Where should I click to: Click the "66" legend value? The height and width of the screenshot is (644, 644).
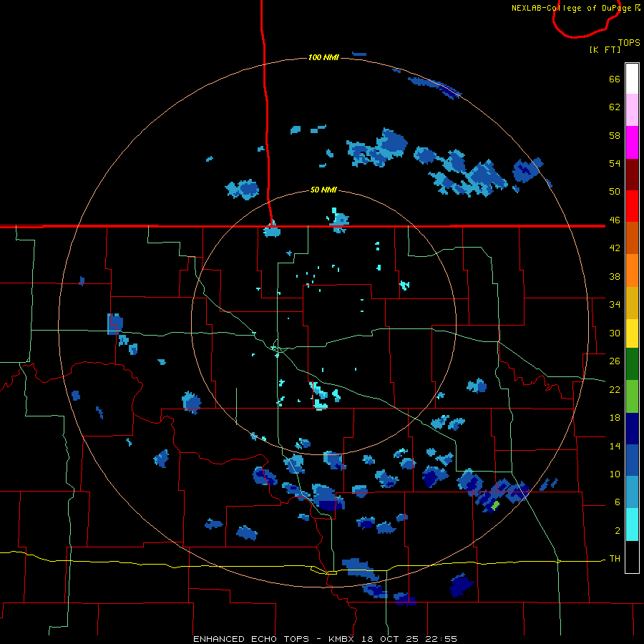pos(615,79)
